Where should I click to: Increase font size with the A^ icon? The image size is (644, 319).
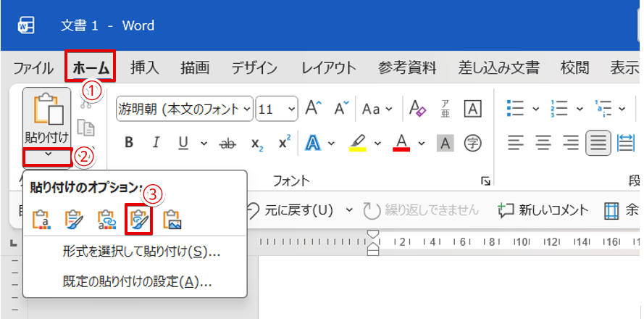(314, 109)
